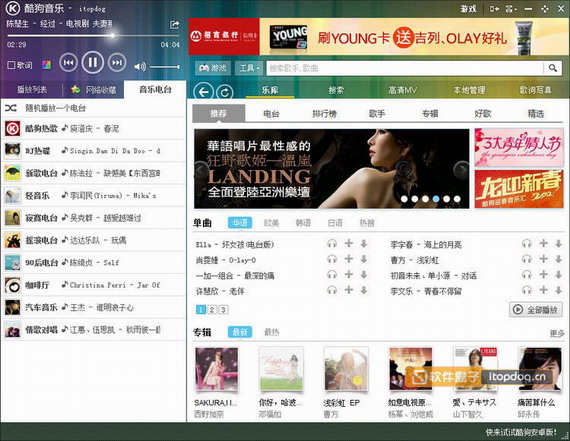Play the 轻音乐 station icon
570x441 pixels.
(12, 196)
